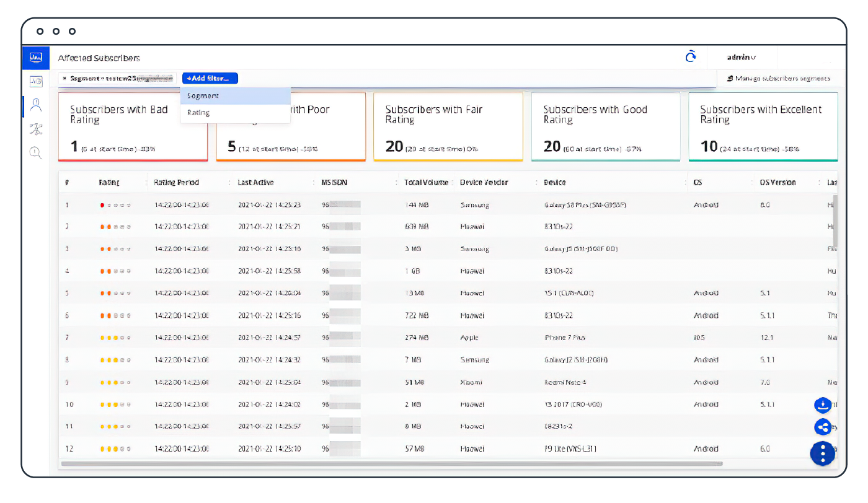Click the blue logo icon in sidebar
Viewport: 868px width, 503px height.
click(x=36, y=58)
